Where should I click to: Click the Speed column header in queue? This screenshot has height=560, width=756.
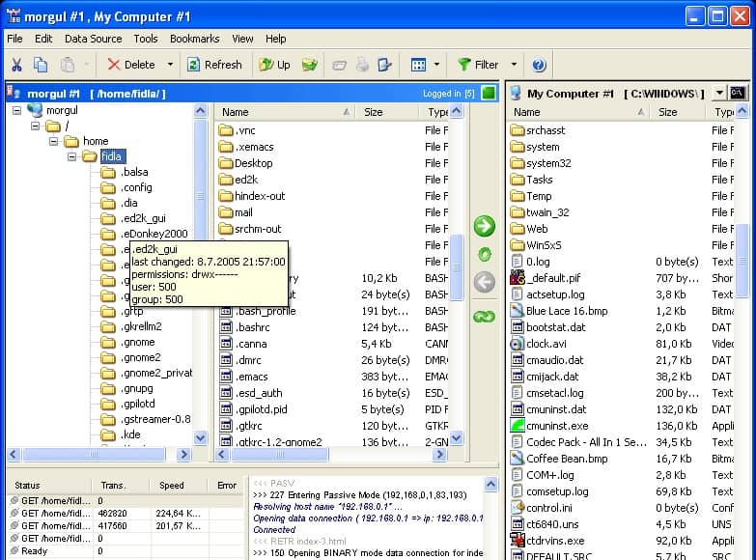coord(179,486)
